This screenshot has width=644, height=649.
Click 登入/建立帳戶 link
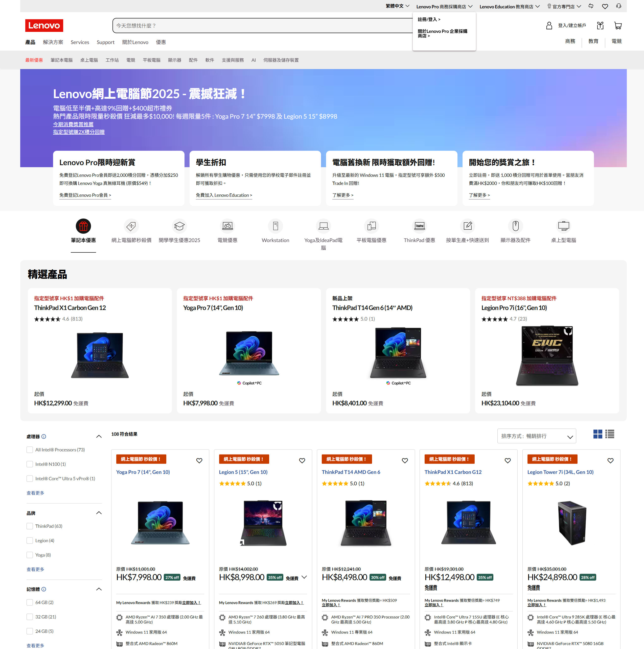tap(572, 26)
